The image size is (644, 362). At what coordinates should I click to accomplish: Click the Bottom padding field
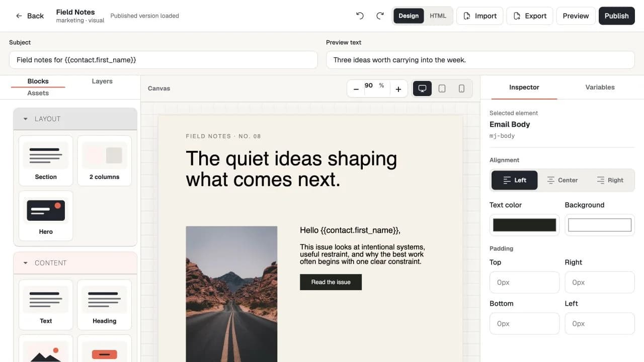[524, 324]
